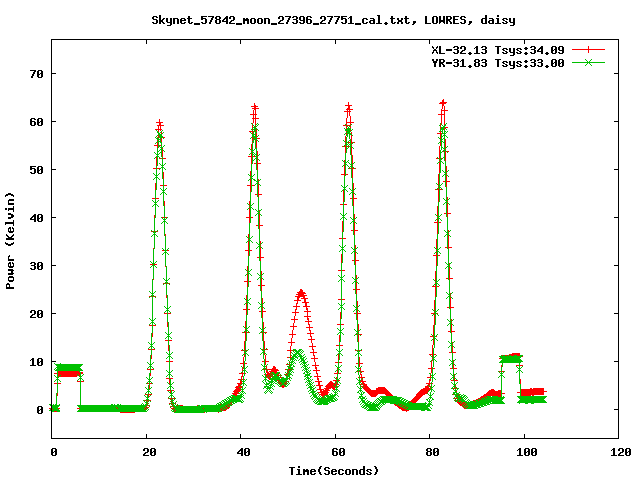
Task: Click the red plus legend line sample
Action: (588, 50)
